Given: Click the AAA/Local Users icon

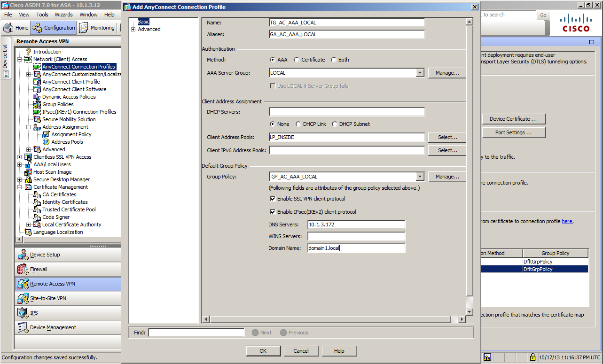Looking at the screenshot, I should point(28,164).
